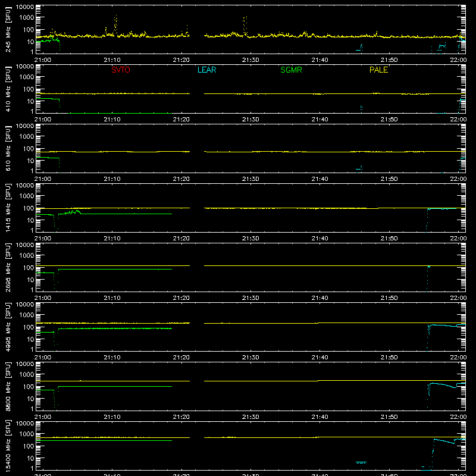Click the yellow PALE station legend label
The image size is (476, 476).
pyautogui.click(x=378, y=70)
